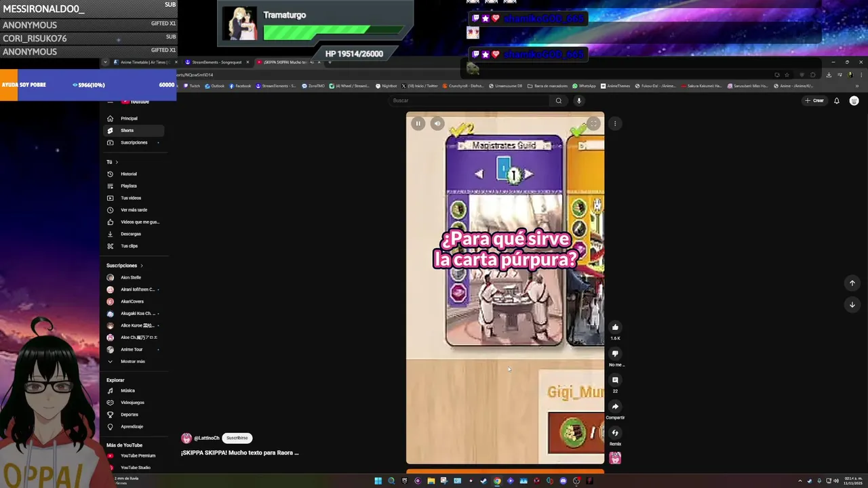Go to previous Short with up arrow
The width and height of the screenshot is (868, 488).
click(x=852, y=283)
